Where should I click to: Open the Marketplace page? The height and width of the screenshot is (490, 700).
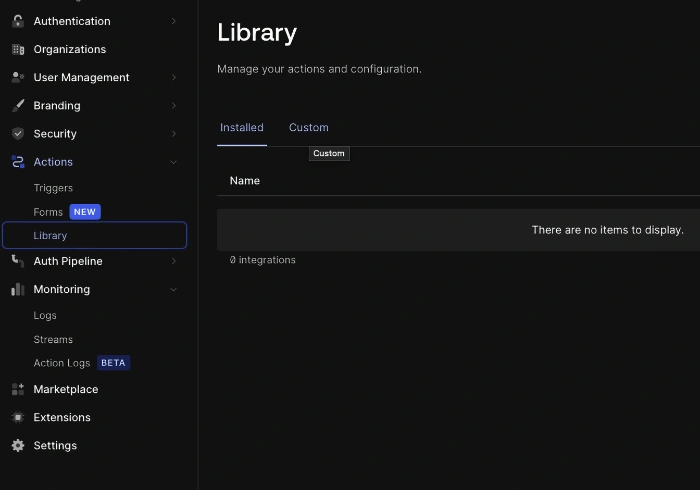click(x=66, y=389)
